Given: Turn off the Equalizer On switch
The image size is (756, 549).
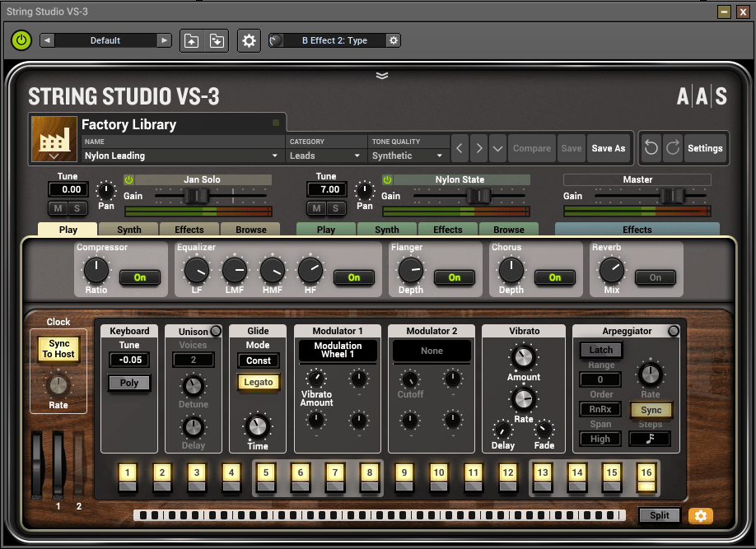Looking at the screenshot, I should (x=354, y=277).
